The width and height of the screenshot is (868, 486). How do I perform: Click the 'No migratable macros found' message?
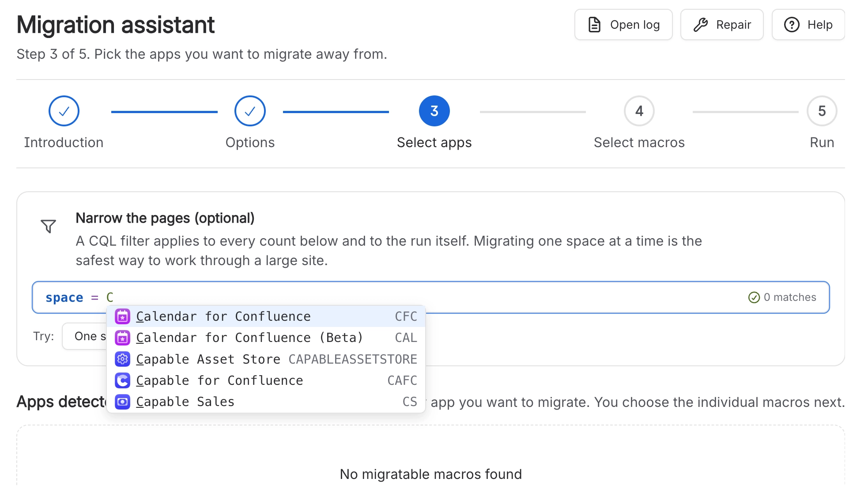(x=431, y=474)
